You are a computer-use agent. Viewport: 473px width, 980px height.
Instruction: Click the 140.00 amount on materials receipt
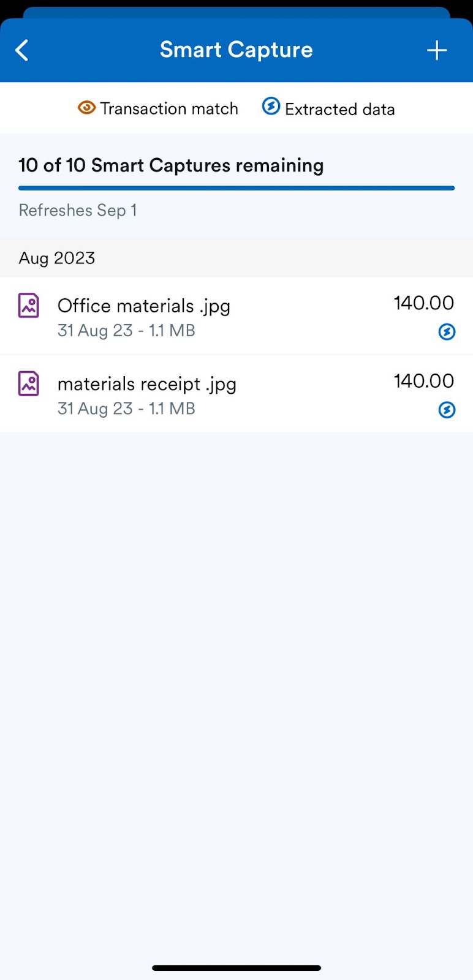click(423, 381)
